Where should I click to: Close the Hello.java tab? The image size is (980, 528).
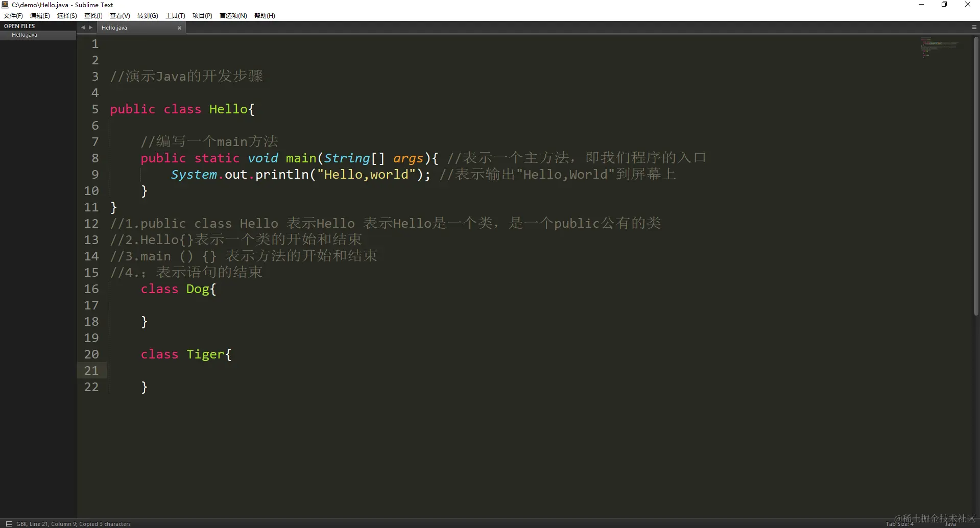[179, 28]
